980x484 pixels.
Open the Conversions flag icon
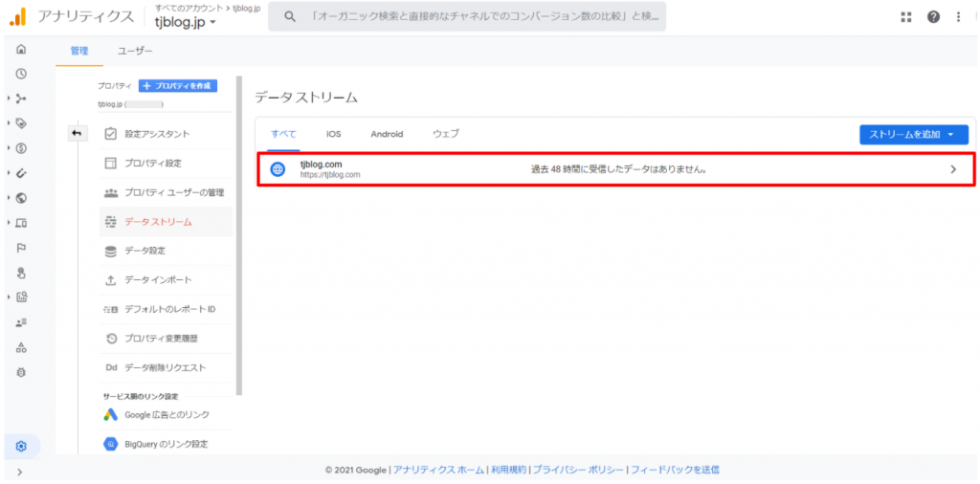pyautogui.click(x=21, y=248)
